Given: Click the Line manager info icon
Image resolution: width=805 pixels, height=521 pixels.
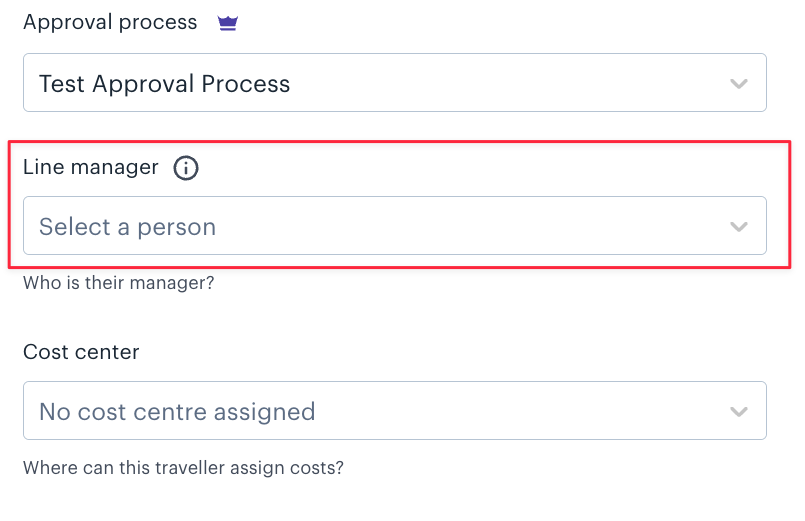Looking at the screenshot, I should coord(186,168).
